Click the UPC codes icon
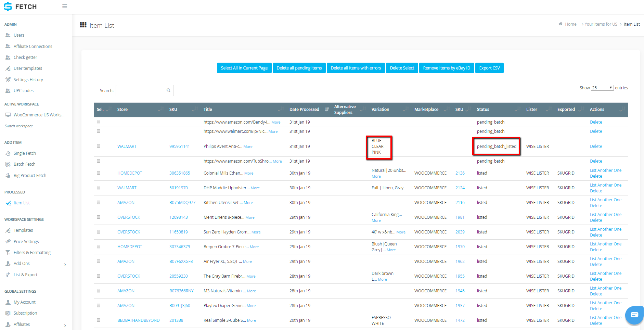 tap(8, 91)
